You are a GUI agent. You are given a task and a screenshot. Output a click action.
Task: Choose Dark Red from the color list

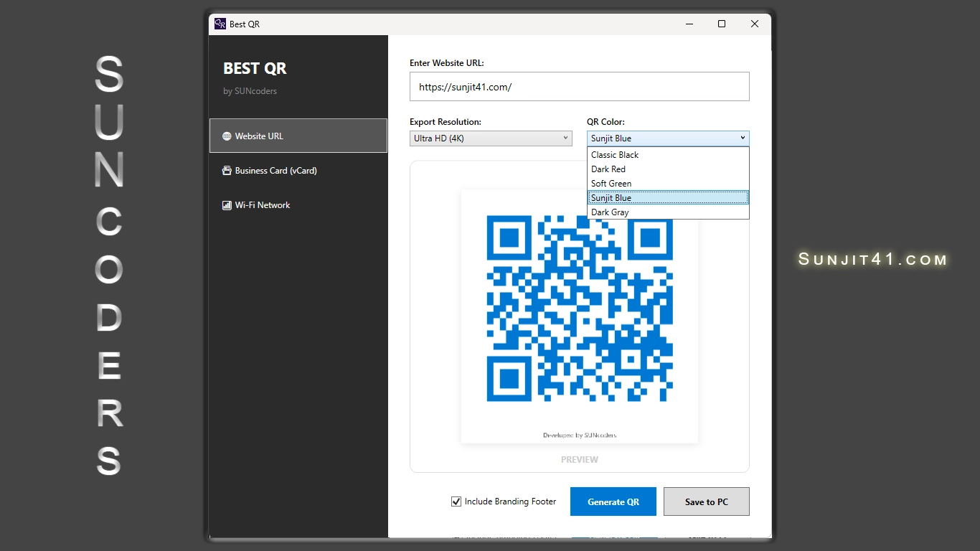tap(668, 169)
